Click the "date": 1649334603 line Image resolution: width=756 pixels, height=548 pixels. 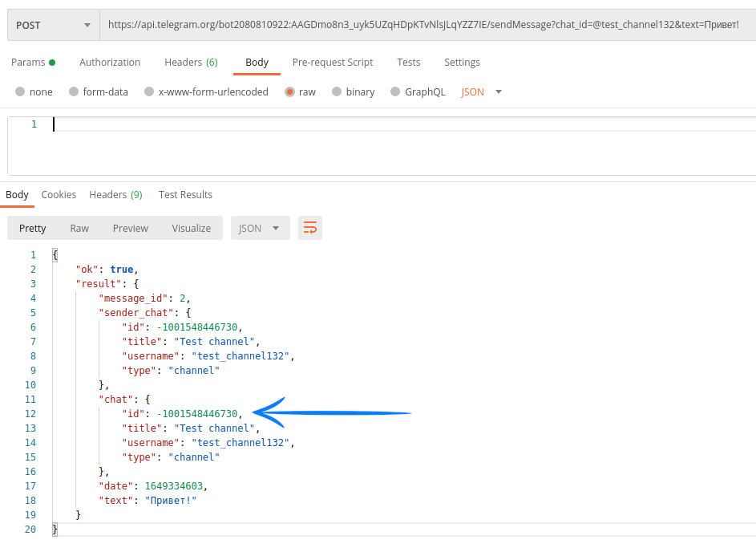153,486
